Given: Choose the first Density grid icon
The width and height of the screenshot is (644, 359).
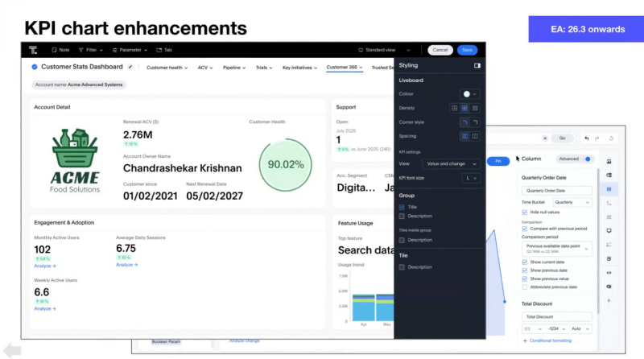Looking at the screenshot, I should point(454,108).
